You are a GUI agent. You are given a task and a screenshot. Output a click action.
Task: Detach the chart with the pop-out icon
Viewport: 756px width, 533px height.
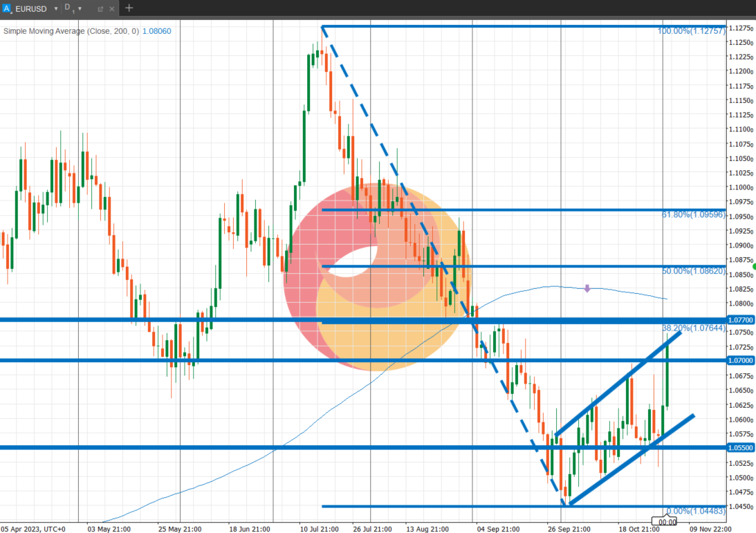coord(100,9)
